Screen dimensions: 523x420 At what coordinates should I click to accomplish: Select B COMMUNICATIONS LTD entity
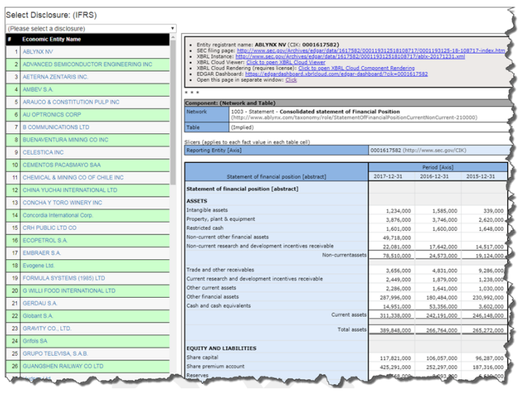click(x=56, y=127)
